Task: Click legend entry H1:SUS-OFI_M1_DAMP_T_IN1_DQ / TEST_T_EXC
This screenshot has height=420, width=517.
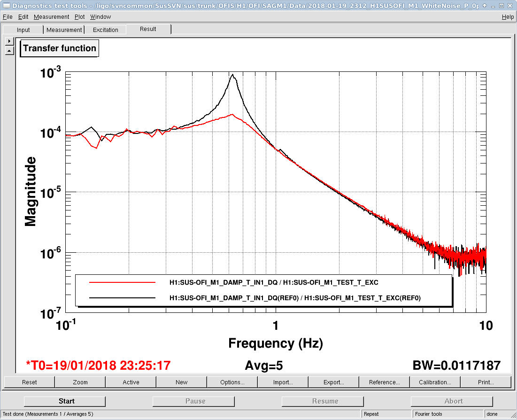Action: point(274,282)
